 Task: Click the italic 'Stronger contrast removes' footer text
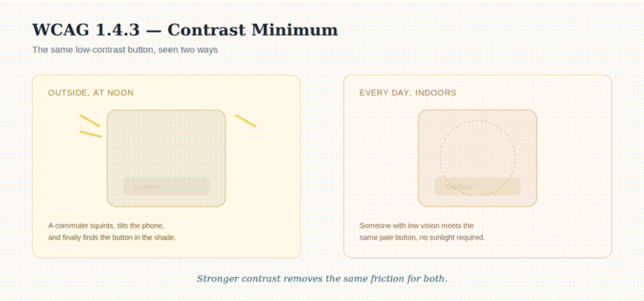[322, 279]
